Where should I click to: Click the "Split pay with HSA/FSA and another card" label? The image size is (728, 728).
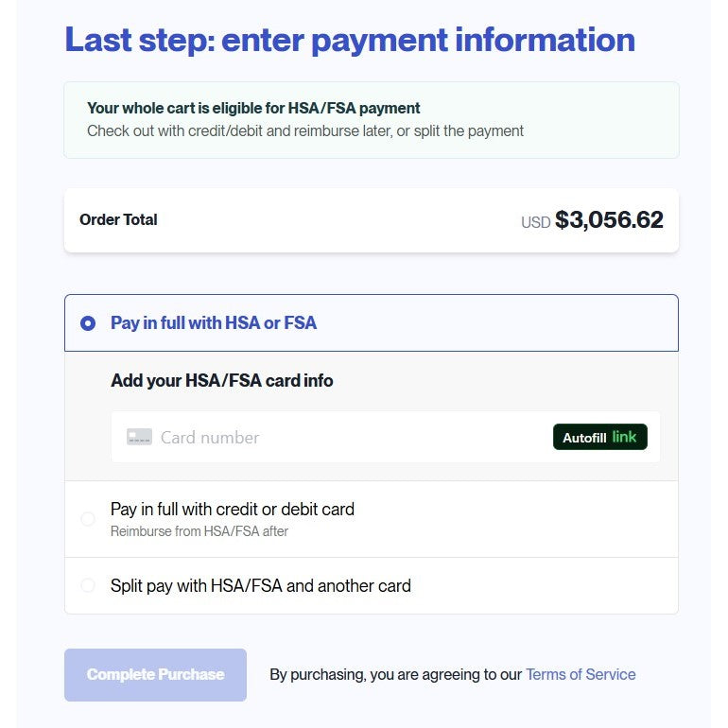[x=261, y=586]
